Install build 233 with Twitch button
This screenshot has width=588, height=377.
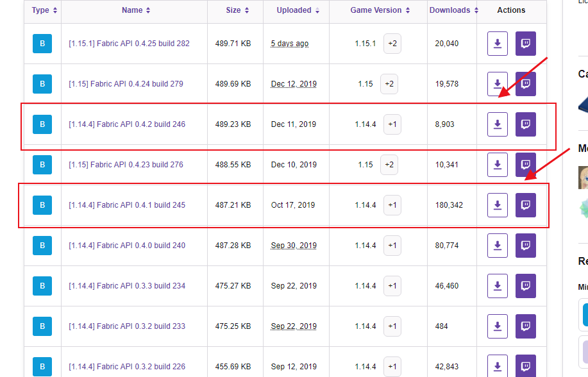(525, 326)
